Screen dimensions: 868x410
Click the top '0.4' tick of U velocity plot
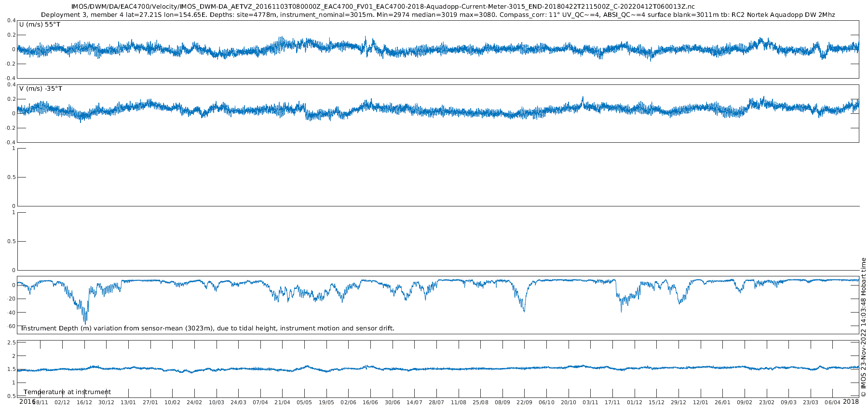coord(11,21)
